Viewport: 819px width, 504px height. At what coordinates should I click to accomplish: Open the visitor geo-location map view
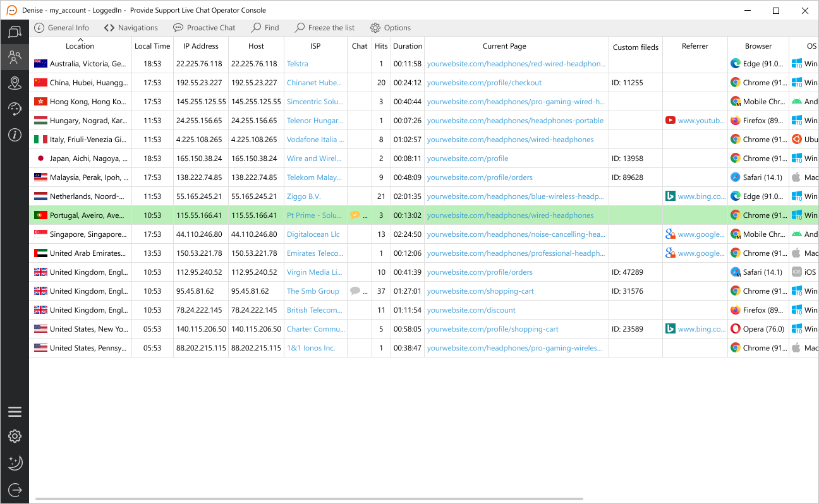(15, 83)
